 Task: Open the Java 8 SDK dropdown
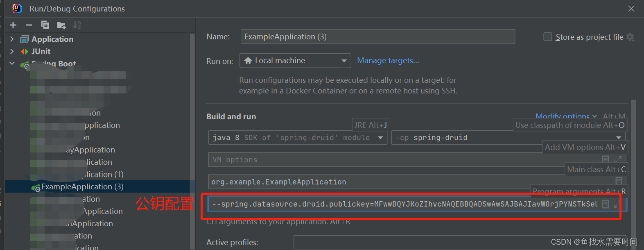tap(298, 138)
